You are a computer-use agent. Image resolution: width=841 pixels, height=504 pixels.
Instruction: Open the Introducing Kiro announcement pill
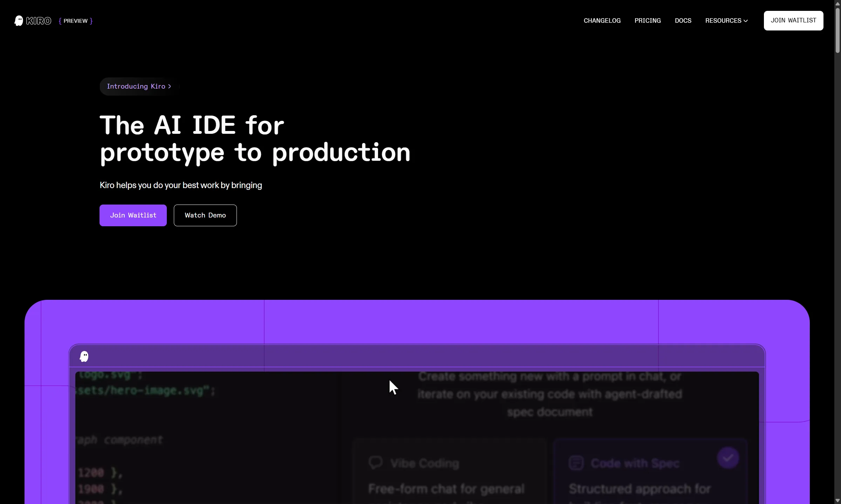(139, 87)
